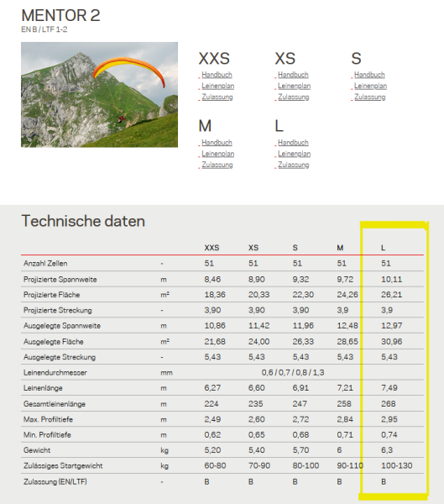Viewport: 444px width, 504px height.
Task: Open the XXS Handbuch link
Action: pyautogui.click(x=217, y=75)
